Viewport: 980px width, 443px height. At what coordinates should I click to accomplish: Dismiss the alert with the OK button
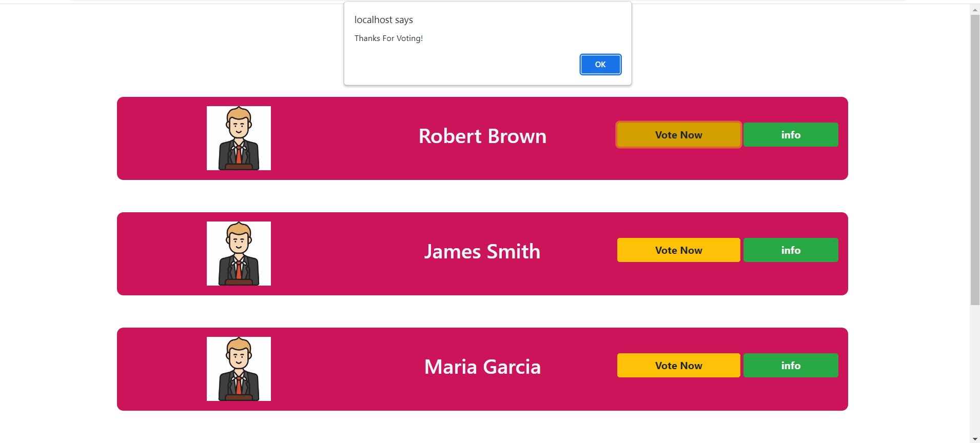[x=600, y=65]
